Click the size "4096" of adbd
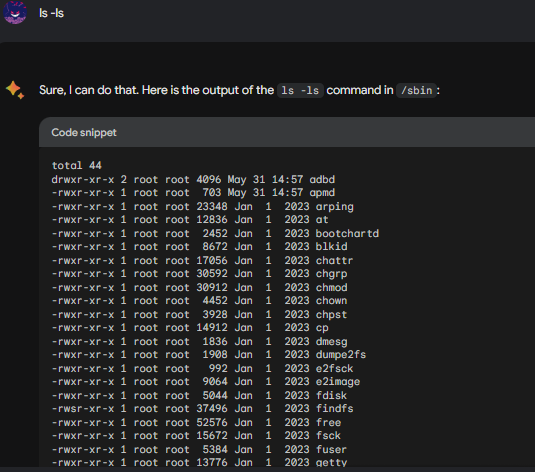This screenshot has width=535, height=472. point(209,180)
